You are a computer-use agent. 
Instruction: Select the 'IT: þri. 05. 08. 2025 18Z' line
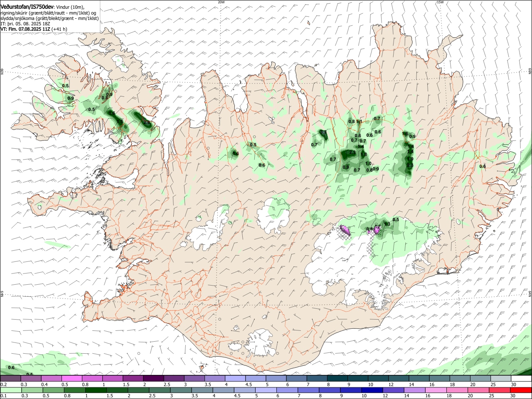pyautogui.click(x=25, y=24)
